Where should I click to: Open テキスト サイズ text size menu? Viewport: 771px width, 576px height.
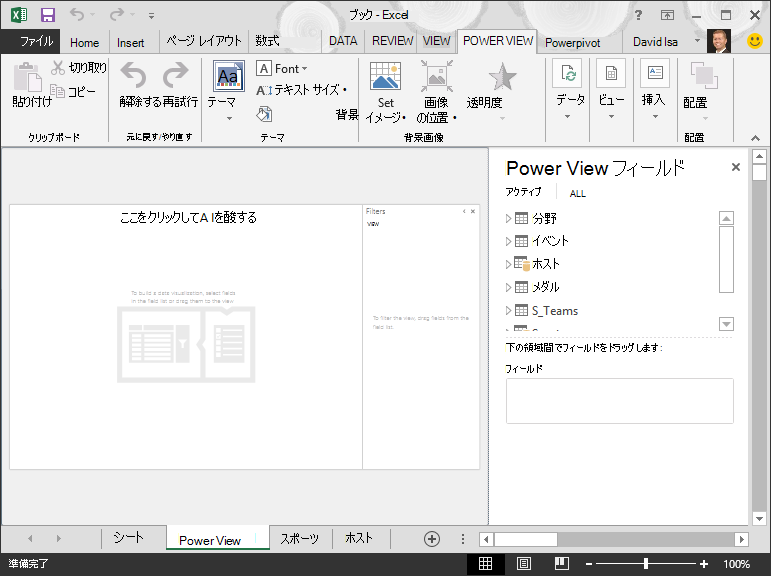tap(301, 90)
